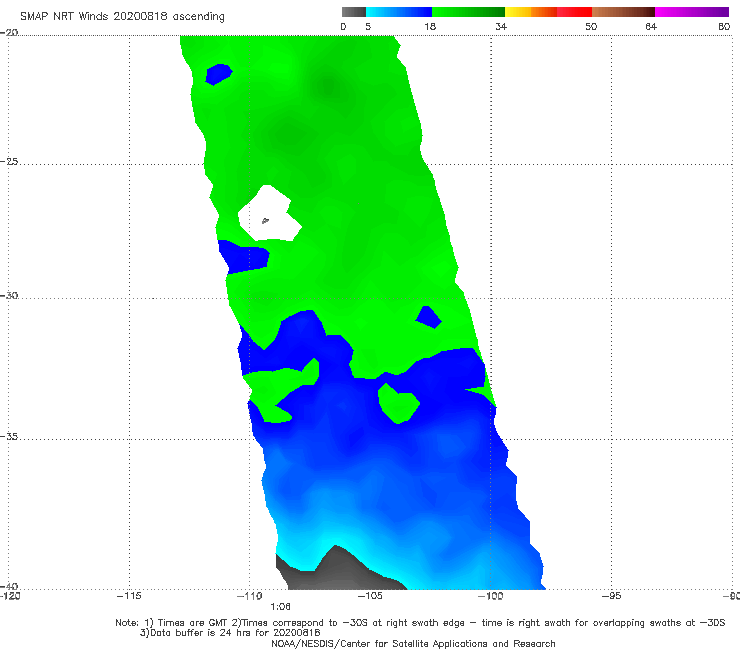
Task: Click the swath time label '1:06'
Action: click(280, 607)
